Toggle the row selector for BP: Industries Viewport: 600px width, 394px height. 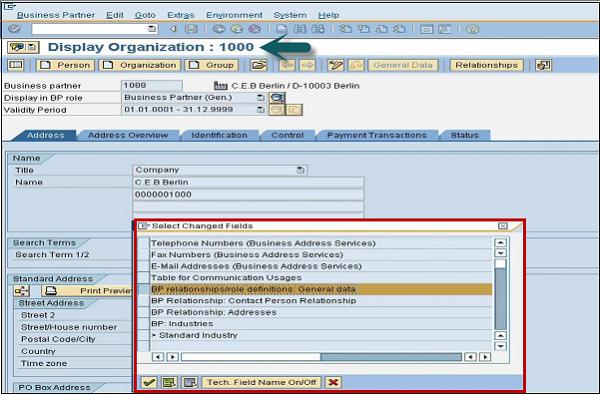pyautogui.click(x=144, y=324)
